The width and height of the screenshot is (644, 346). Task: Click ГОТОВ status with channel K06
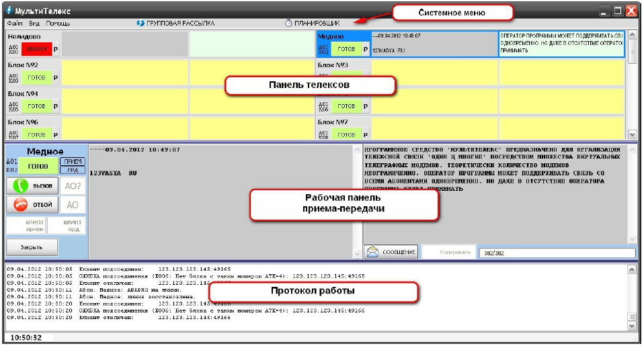[x=346, y=106]
